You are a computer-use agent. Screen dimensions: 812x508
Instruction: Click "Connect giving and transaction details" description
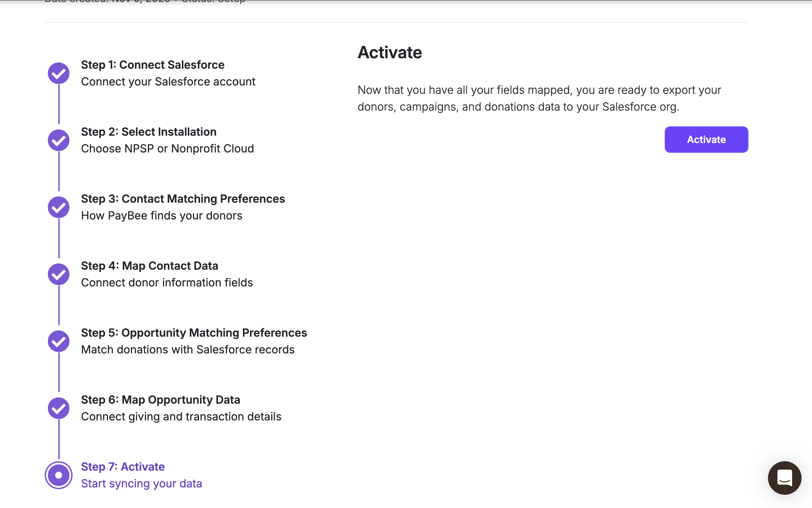[181, 417]
